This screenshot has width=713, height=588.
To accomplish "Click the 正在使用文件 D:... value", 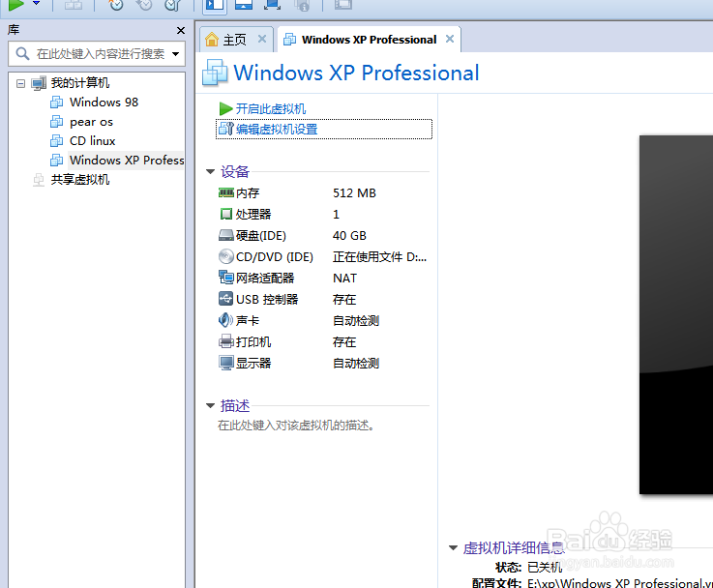I will 379,257.
